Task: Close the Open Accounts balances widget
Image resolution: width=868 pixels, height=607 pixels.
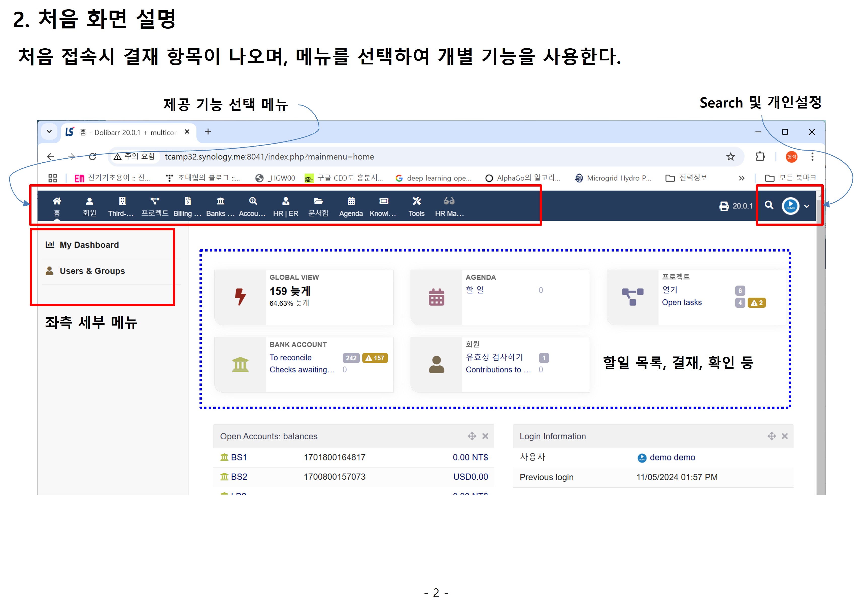Action: tap(485, 436)
